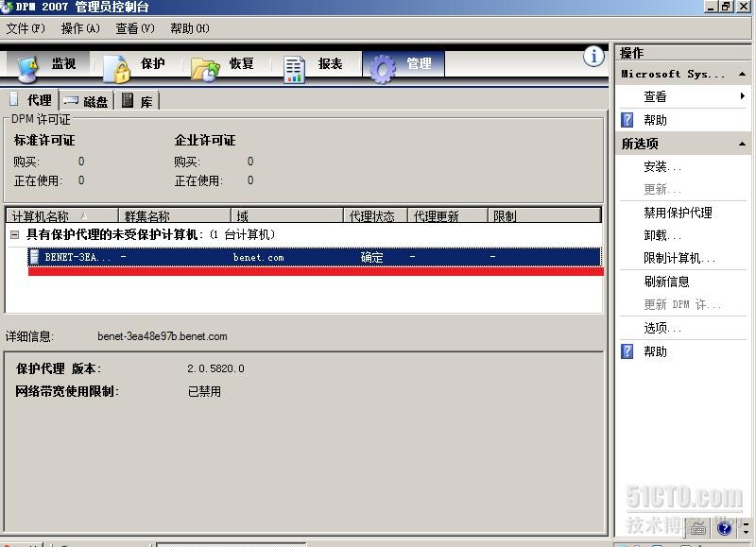Viewport: 756px width, 547px height.
Task: Collapse the 具有保护代理的未受保护计算机 group
Action: (x=14, y=234)
